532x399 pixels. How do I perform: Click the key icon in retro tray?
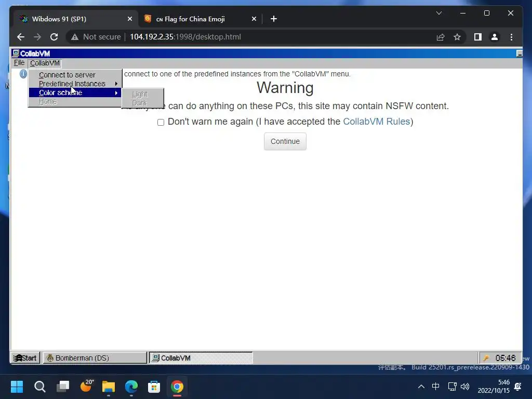tap(486, 358)
